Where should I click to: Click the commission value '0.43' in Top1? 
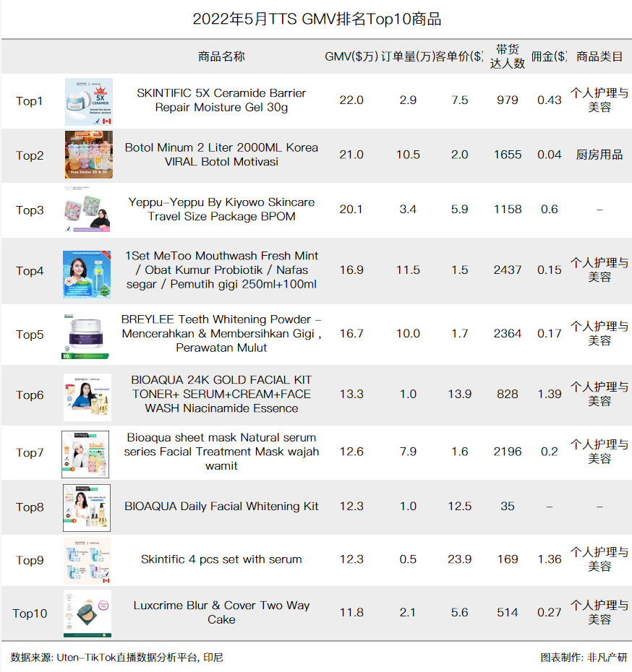tap(550, 100)
